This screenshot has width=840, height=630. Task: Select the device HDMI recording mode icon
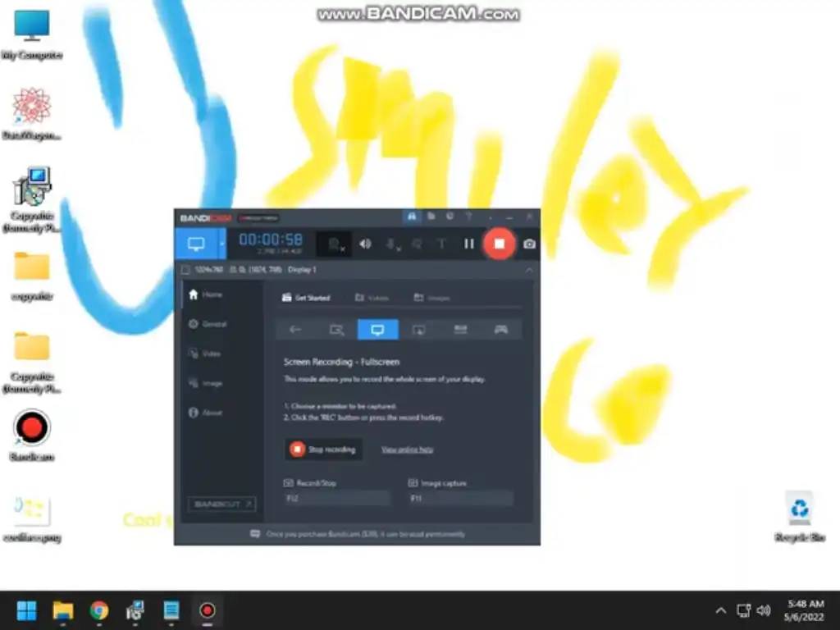460,330
